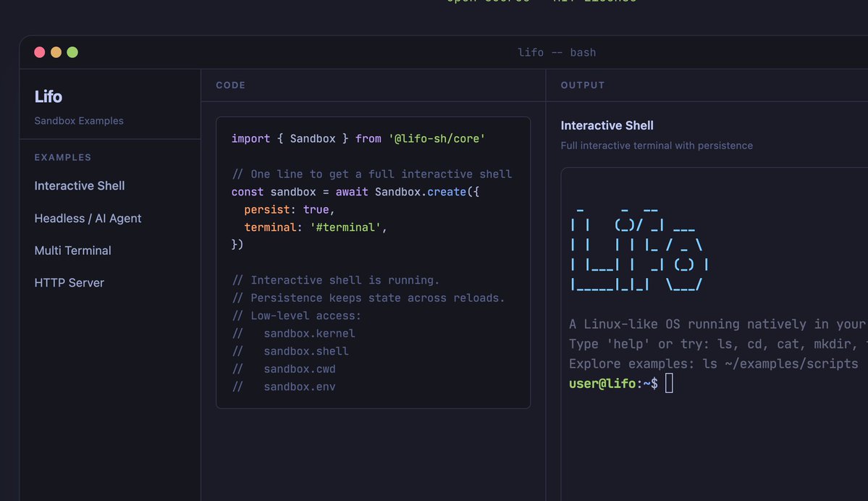The height and width of the screenshot is (501, 868).
Task: Click the 'persist: true' code line
Action: 289,210
